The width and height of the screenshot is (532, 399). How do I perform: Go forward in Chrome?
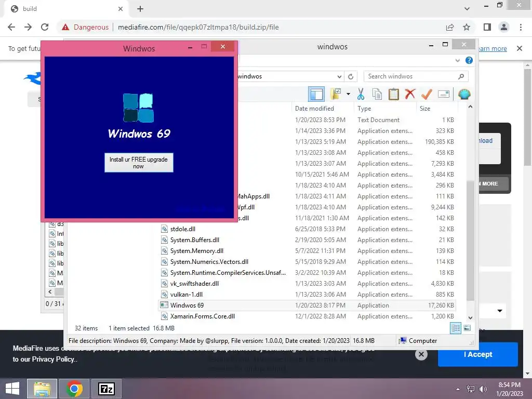coord(28,27)
